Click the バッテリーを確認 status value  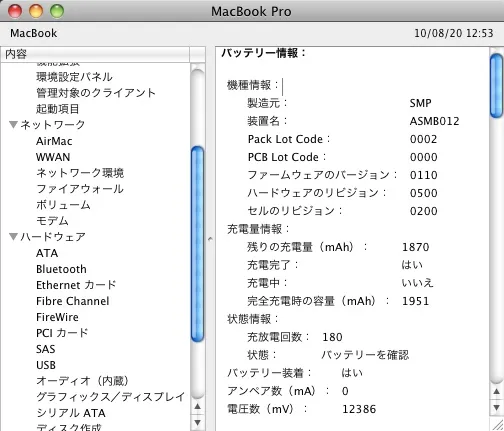365,355
